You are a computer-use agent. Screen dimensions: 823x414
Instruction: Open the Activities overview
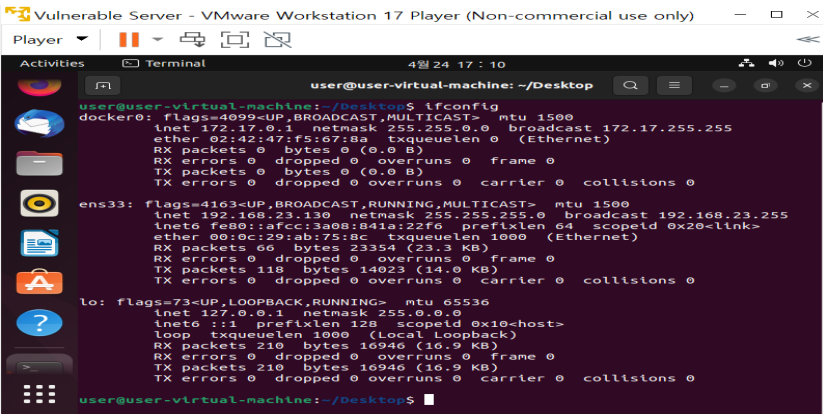coord(52,63)
